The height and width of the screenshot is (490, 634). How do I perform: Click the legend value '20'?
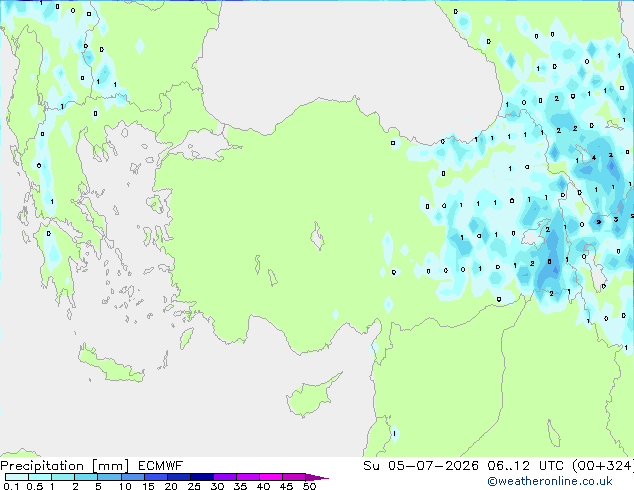click(171, 486)
